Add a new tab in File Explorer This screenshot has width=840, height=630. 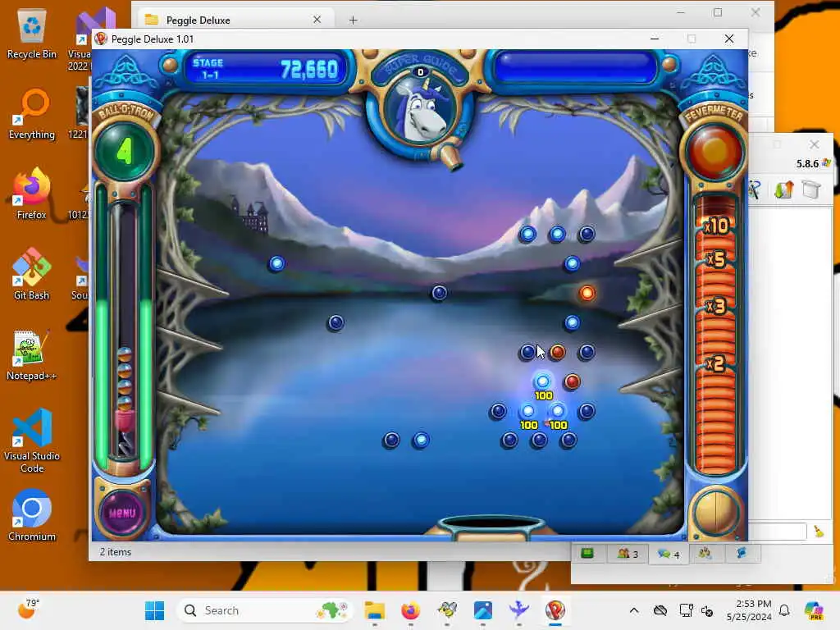pyautogui.click(x=353, y=21)
